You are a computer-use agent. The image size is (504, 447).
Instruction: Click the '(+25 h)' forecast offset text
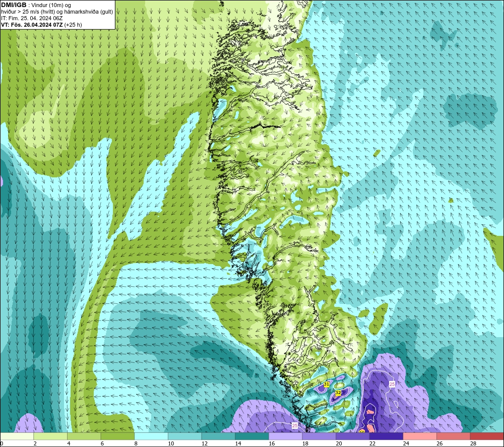[x=73, y=25]
